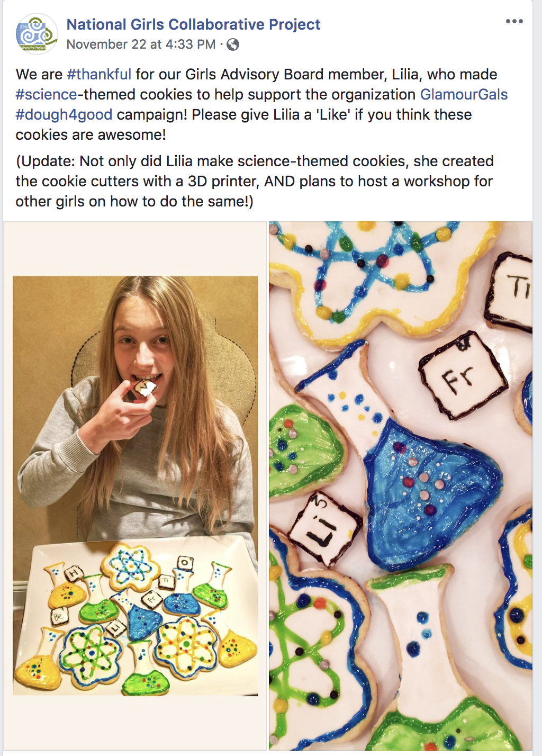Open the #dough4good hashtag
This screenshot has height=756, width=542.
(64, 114)
